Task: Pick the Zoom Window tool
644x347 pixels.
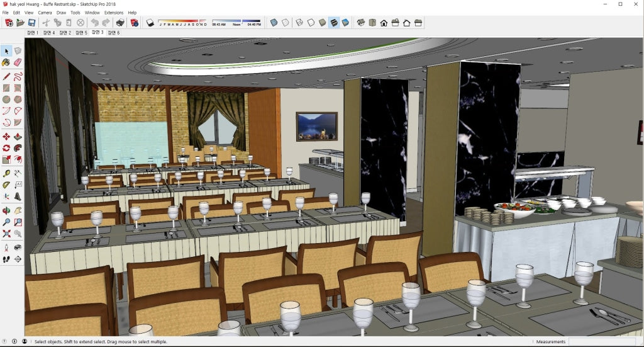Action: [x=18, y=222]
